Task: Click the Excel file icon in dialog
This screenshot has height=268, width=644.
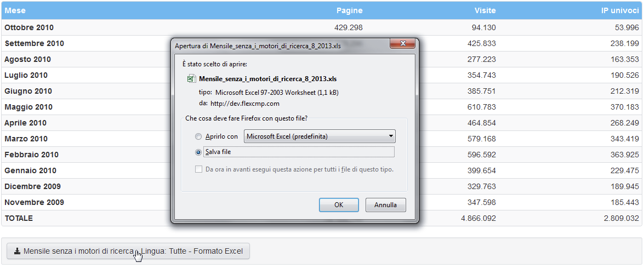Action: (191, 79)
